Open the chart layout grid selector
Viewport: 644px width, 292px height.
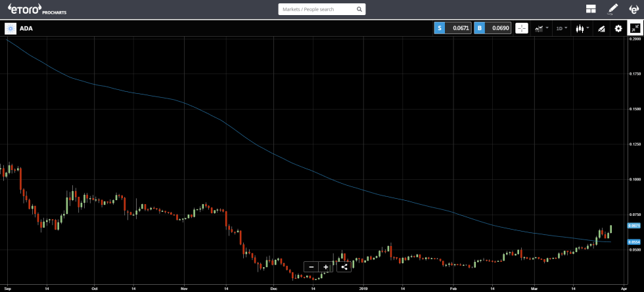[x=591, y=9]
